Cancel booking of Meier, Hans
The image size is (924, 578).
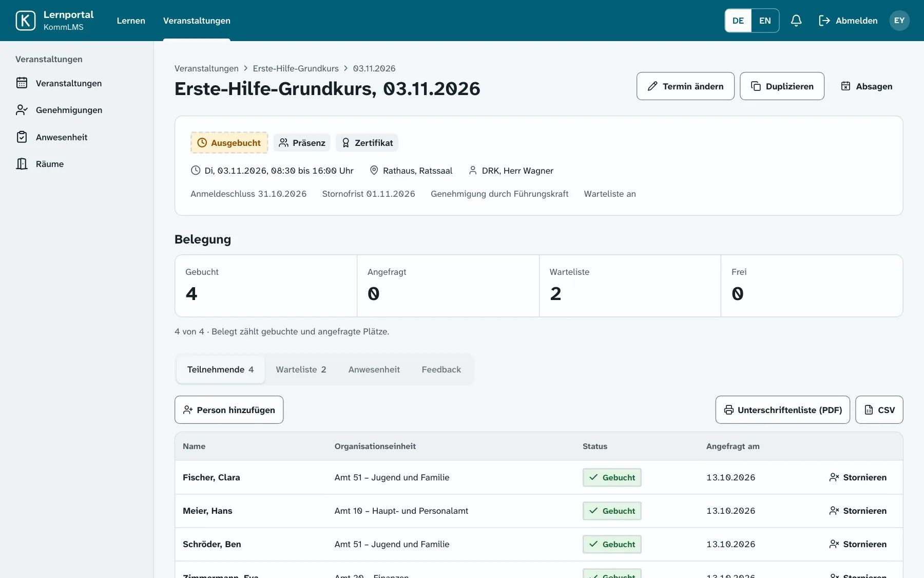pyautogui.click(x=858, y=511)
